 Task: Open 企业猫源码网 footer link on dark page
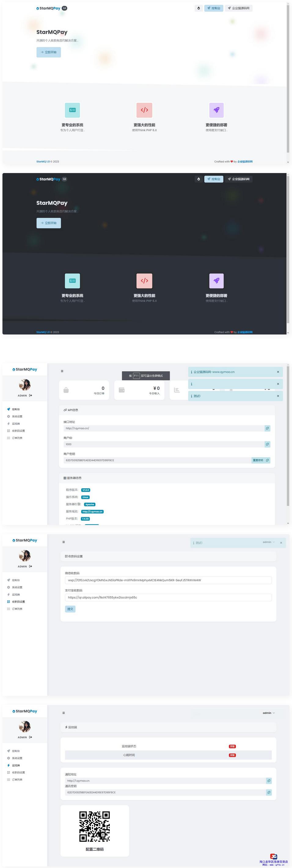tap(245, 332)
